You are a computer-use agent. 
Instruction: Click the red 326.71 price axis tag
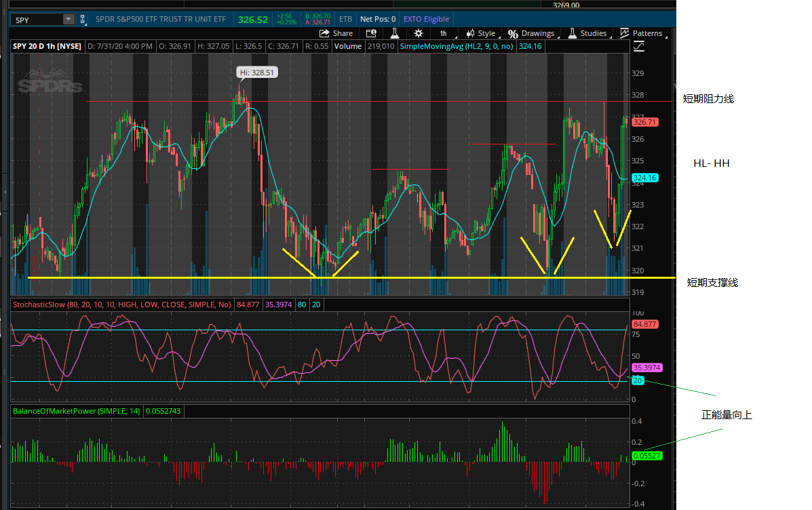(644, 122)
